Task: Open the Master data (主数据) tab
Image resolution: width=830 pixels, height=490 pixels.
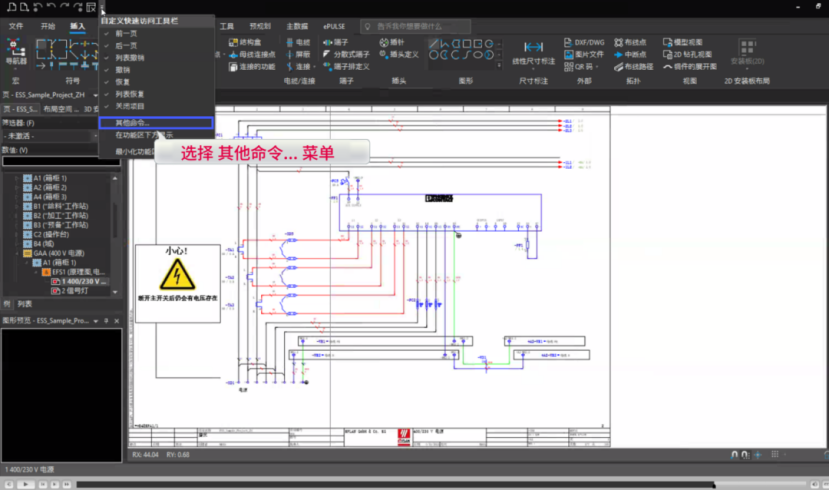Action: (297, 26)
